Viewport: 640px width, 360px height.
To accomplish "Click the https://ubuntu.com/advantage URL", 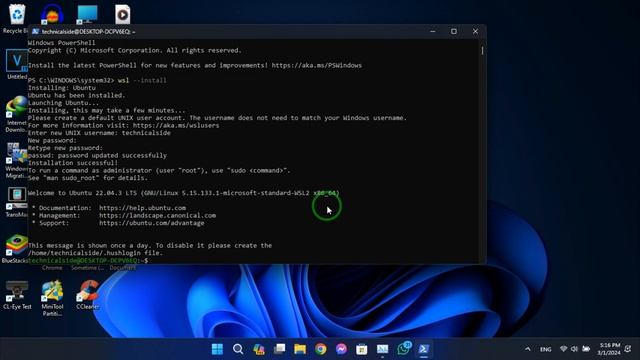I will pos(151,223).
